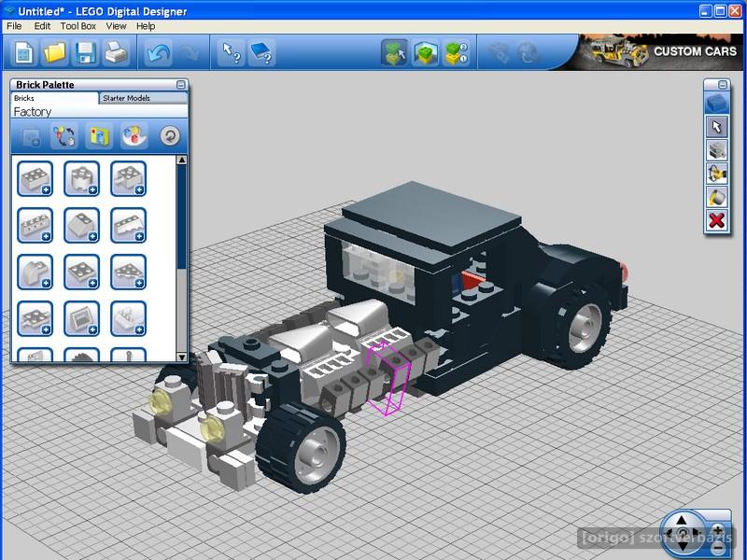This screenshot has height=560, width=747.
Task: Choose the red X Delete tool
Action: pos(716,220)
